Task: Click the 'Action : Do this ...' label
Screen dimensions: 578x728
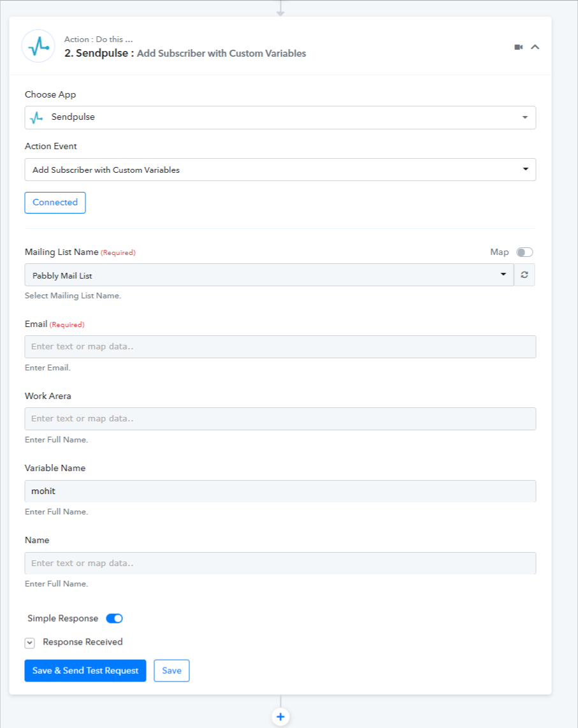Action: point(98,40)
